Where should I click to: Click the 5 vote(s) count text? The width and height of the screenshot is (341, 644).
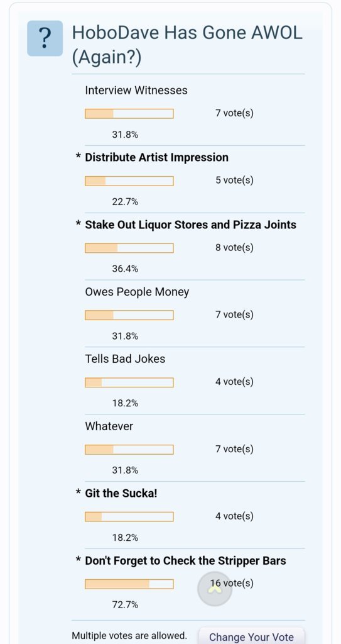(x=234, y=180)
